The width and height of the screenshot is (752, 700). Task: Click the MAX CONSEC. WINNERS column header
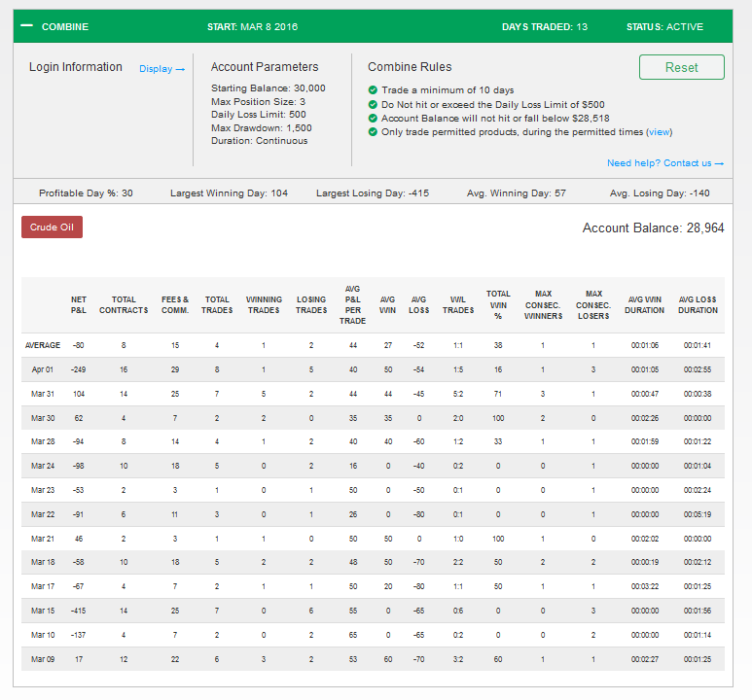tap(543, 305)
